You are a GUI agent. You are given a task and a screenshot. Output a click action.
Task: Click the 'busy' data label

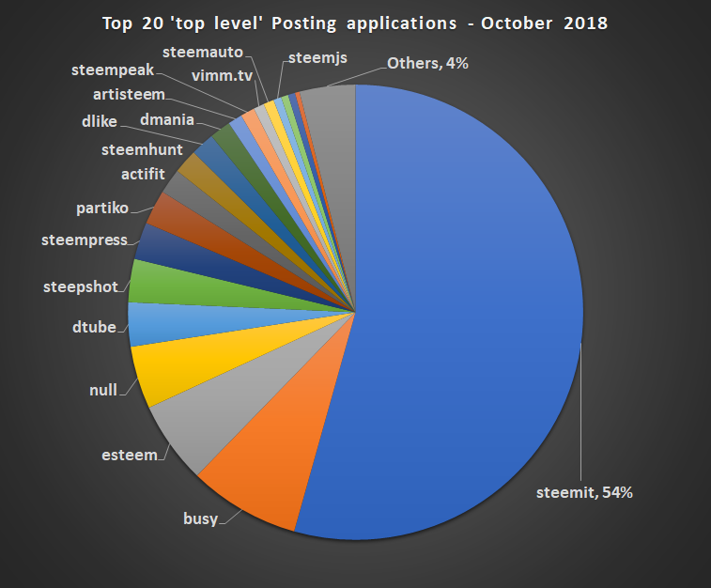pos(200,518)
